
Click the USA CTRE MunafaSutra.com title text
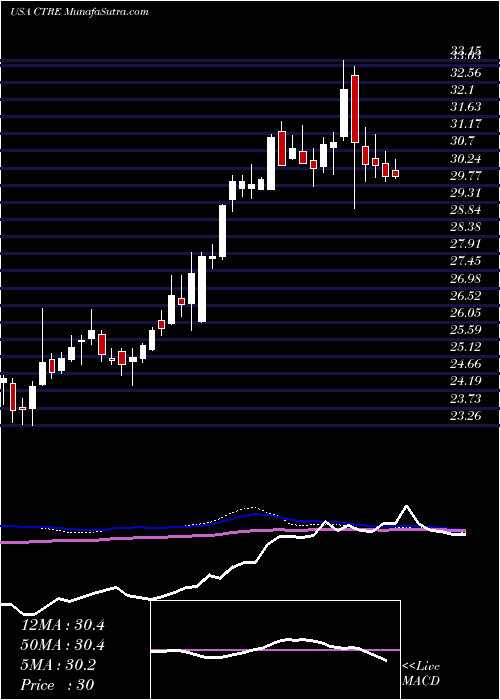79,12
